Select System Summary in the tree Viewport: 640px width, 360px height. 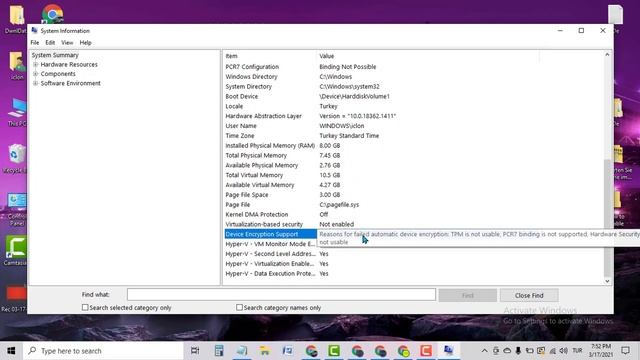55,55
